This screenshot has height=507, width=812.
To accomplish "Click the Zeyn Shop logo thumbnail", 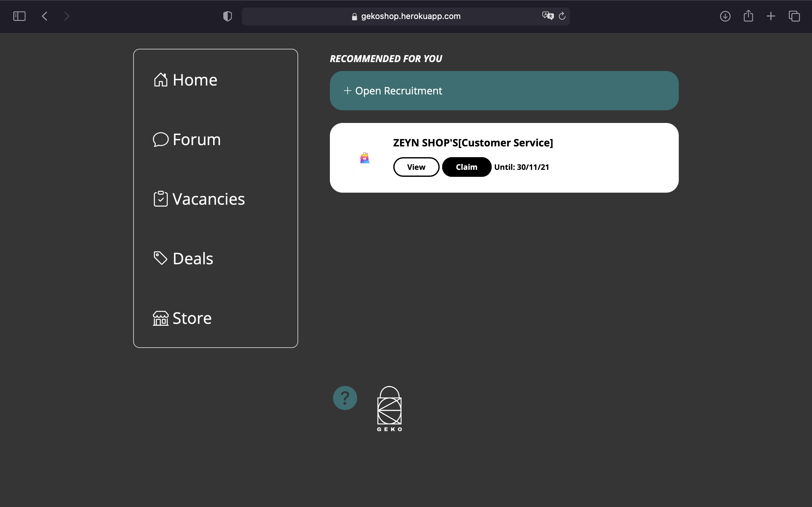I will click(x=364, y=158).
